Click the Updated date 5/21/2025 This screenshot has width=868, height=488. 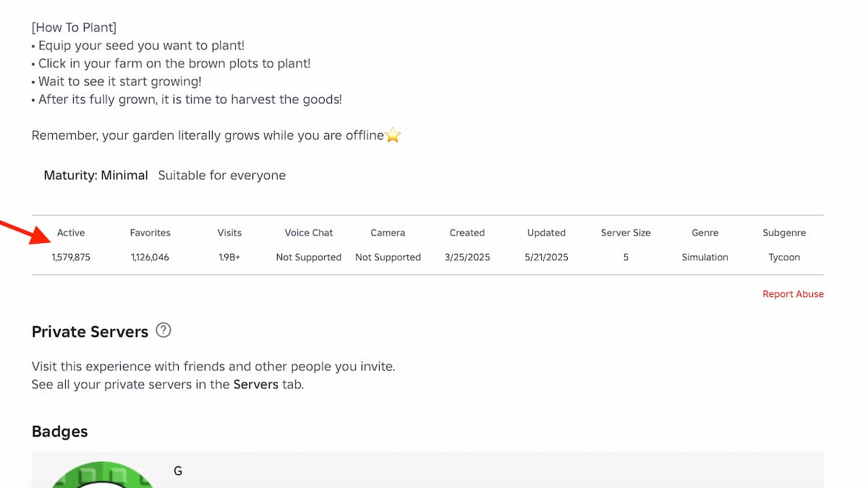click(x=546, y=257)
